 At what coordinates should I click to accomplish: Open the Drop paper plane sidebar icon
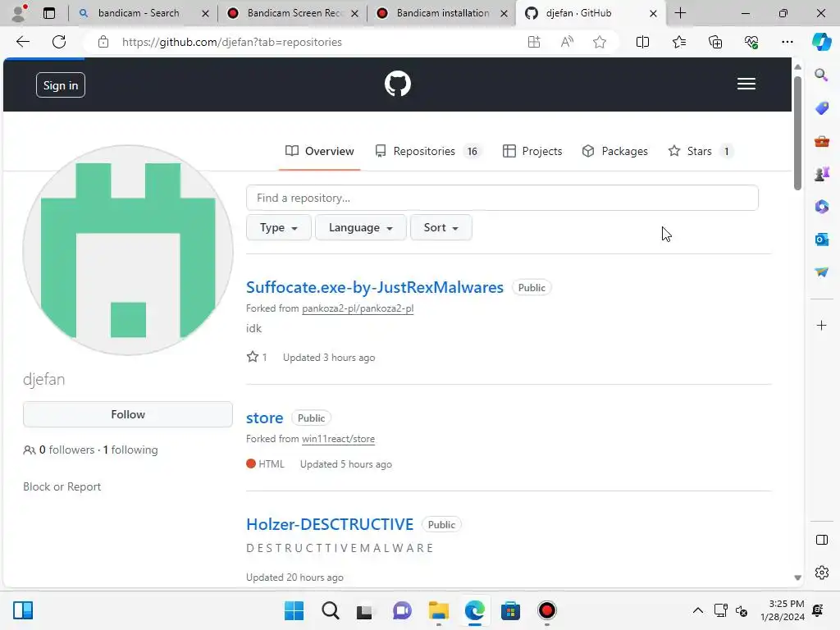(821, 272)
